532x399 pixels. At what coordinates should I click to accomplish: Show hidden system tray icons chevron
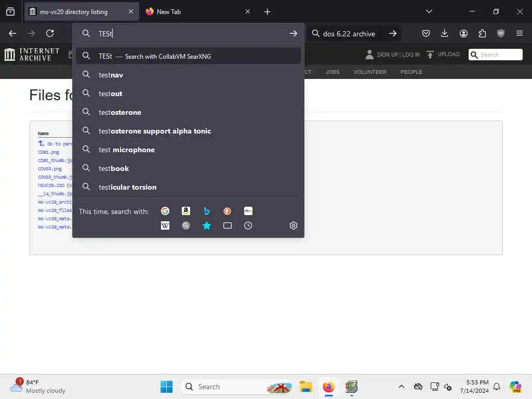click(402, 387)
